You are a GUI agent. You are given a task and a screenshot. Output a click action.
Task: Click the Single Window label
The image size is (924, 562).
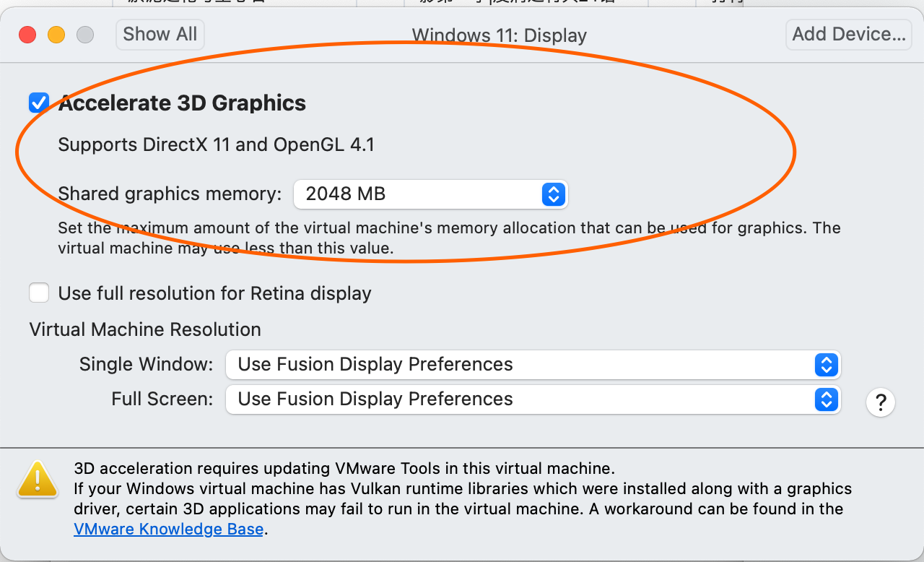147,364
